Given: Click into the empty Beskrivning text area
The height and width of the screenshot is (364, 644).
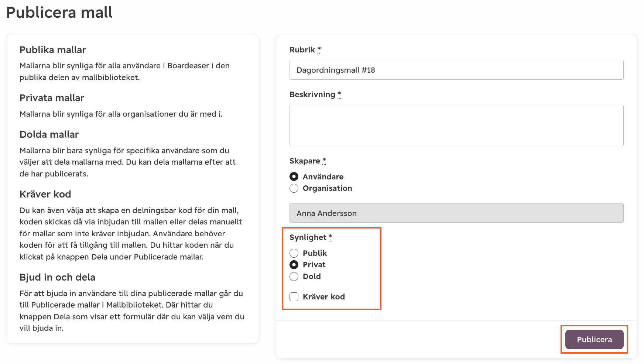Looking at the screenshot, I should coord(456,126).
